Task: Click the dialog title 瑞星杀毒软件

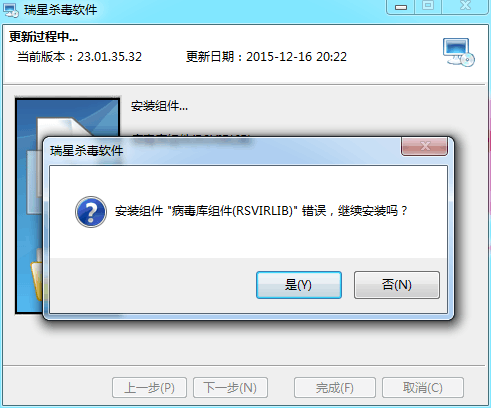Action: [87, 151]
